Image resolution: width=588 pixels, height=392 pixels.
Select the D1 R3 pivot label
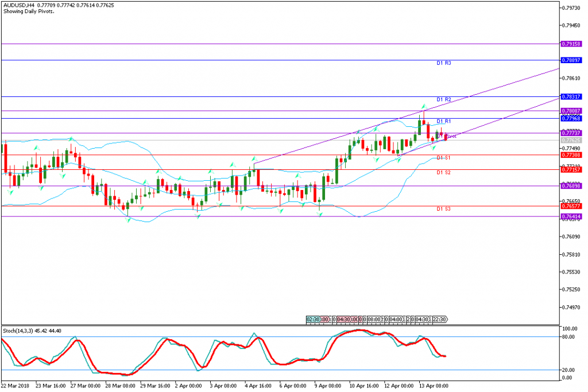443,63
